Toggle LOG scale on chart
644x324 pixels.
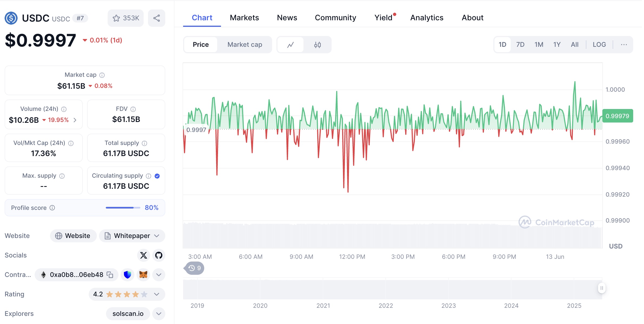(599, 45)
